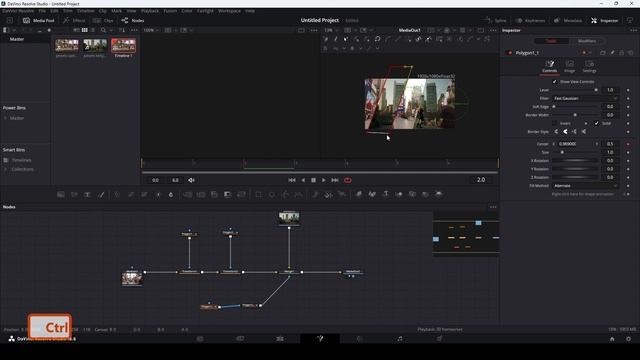This screenshot has height=360, width=640.
Task: Toggle the Center keyframe button
Action: [628, 144]
